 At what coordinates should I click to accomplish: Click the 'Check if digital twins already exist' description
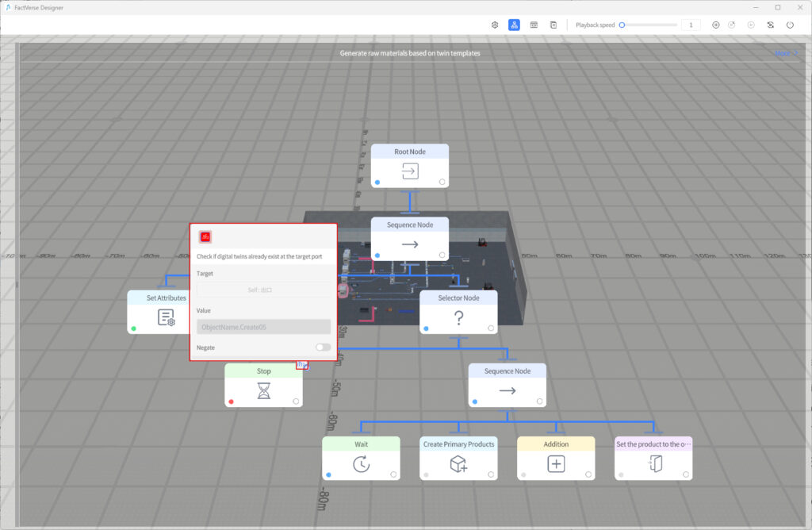coord(259,256)
